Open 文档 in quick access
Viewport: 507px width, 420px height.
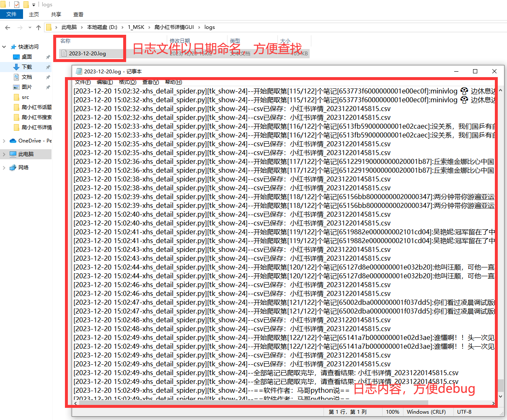point(27,77)
